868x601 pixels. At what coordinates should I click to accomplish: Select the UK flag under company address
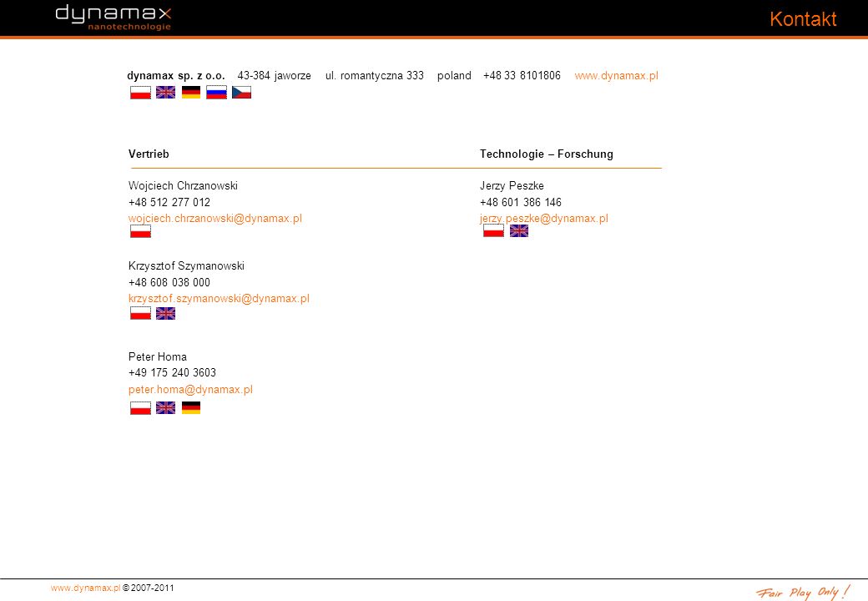165,93
